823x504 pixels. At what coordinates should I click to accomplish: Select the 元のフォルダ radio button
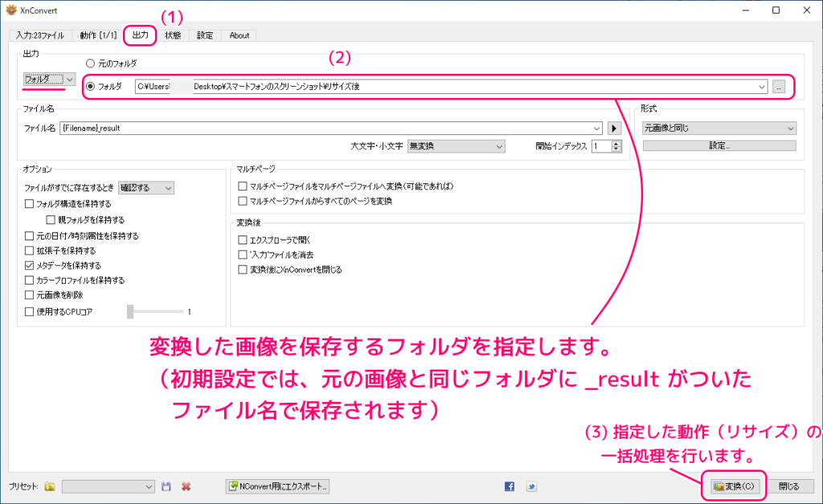(90, 64)
